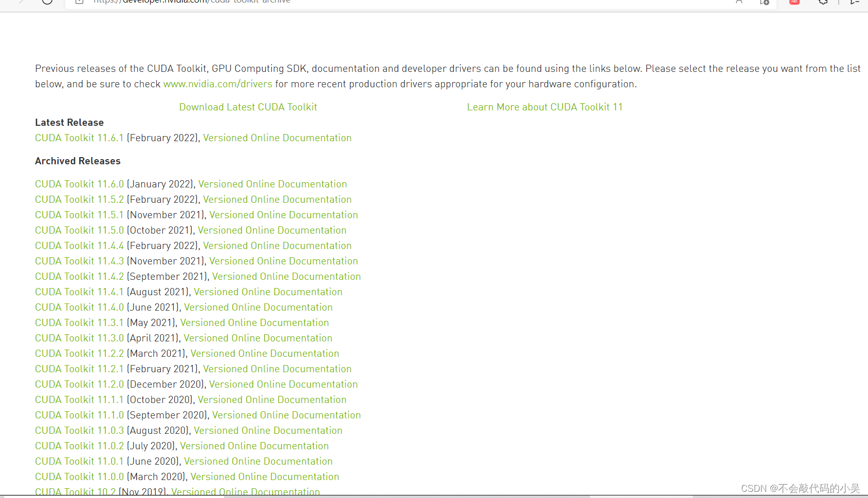868x498 pixels.
Task: Click the 'Archived Releases' heading
Action: [x=78, y=161]
